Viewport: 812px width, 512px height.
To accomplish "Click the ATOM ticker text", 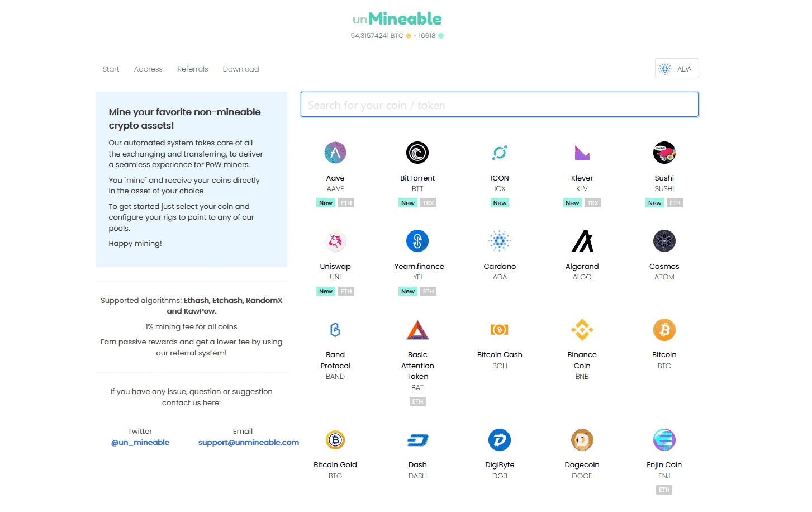I will (664, 277).
